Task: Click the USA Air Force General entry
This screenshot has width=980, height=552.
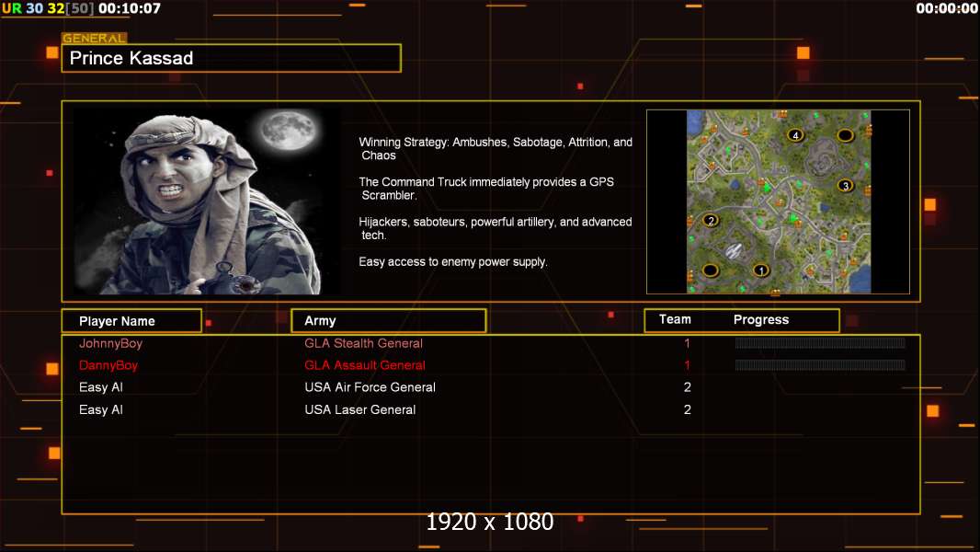Action: pyautogui.click(x=370, y=387)
